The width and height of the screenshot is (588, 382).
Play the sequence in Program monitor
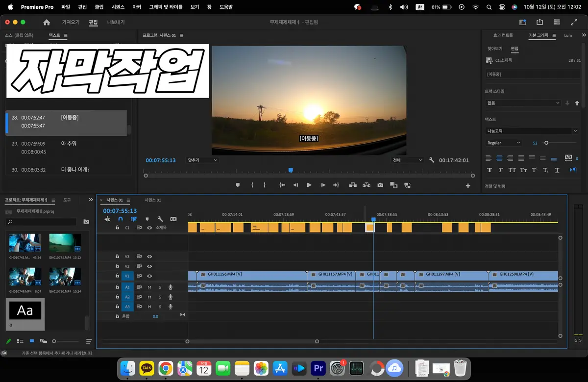309,185
